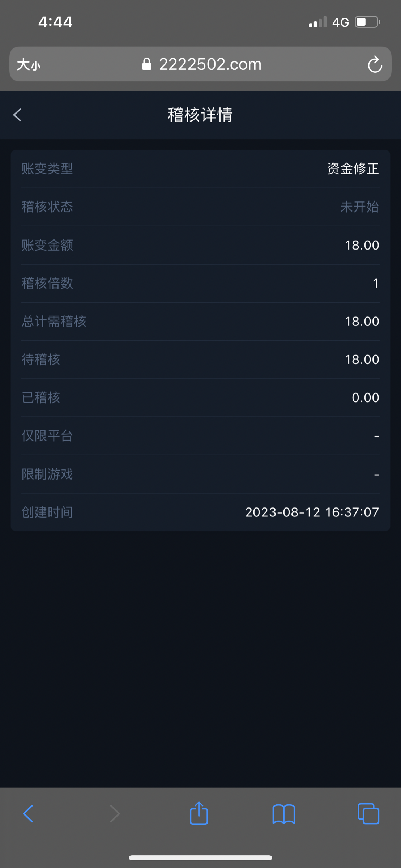The width and height of the screenshot is (401, 868).
Task: Tap the 已稽核 0.00 amount
Action: [365, 397]
